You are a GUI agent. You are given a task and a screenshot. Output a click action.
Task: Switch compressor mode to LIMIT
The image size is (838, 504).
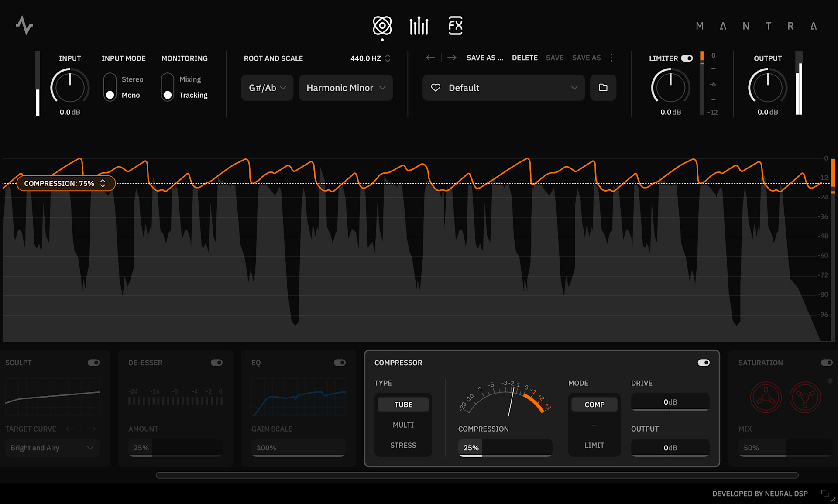click(x=594, y=445)
